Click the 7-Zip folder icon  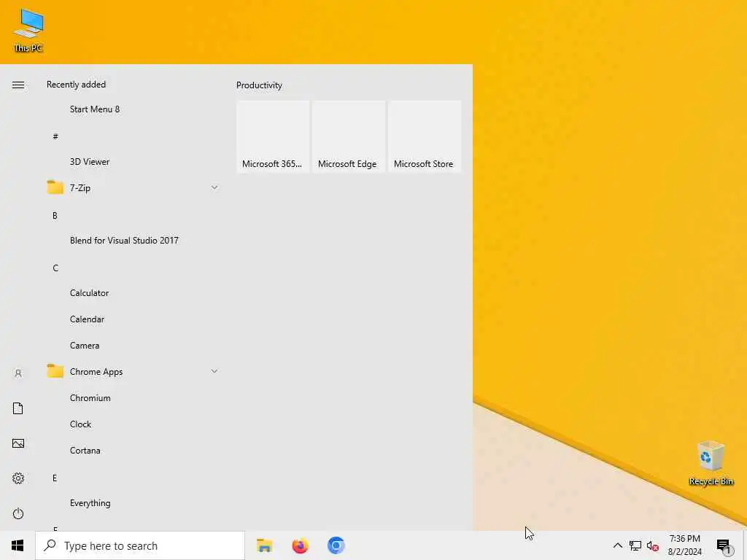[55, 187]
